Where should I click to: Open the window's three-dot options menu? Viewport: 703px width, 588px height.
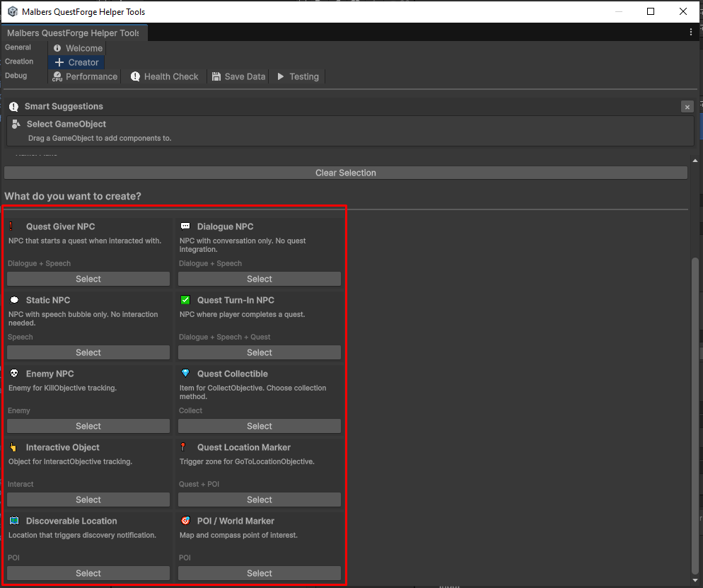click(x=691, y=33)
